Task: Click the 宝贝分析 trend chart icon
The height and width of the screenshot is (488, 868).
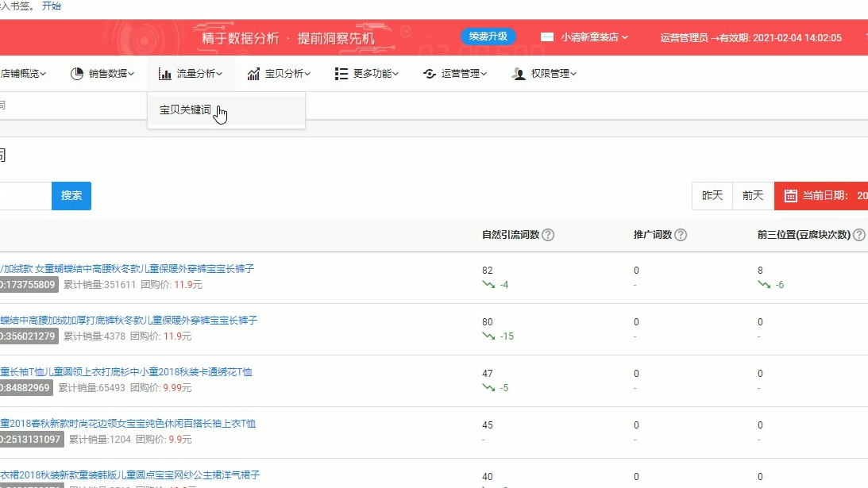Action: 253,74
